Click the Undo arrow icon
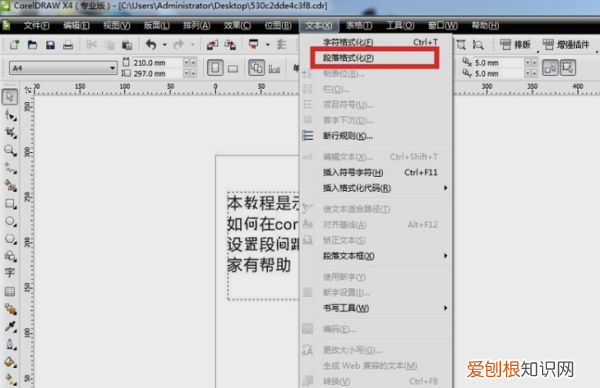This screenshot has width=600, height=388. pos(151,45)
